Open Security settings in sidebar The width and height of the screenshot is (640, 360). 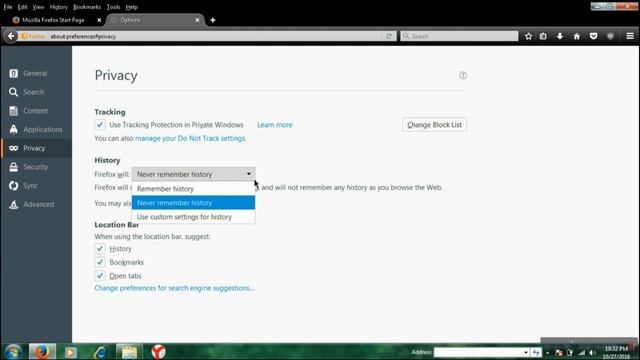tap(36, 167)
